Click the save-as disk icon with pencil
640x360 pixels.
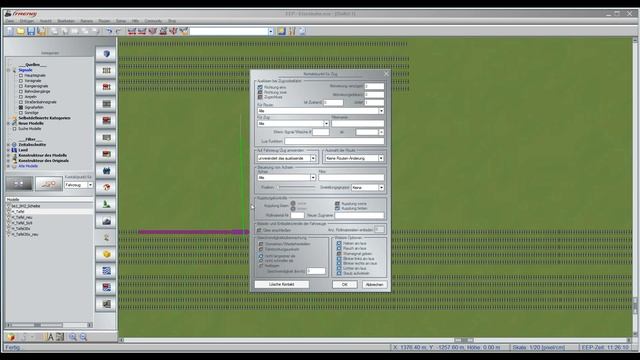tap(41, 31)
